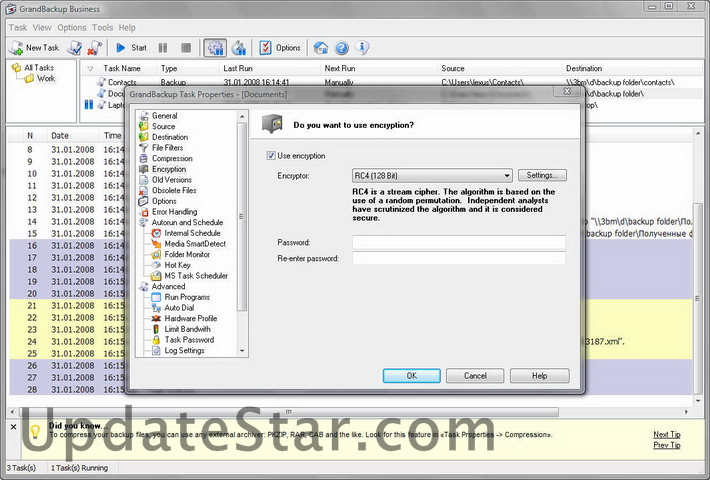Click the New Task toolbar icon
Image resolution: width=710 pixels, height=480 pixels.
(34, 48)
